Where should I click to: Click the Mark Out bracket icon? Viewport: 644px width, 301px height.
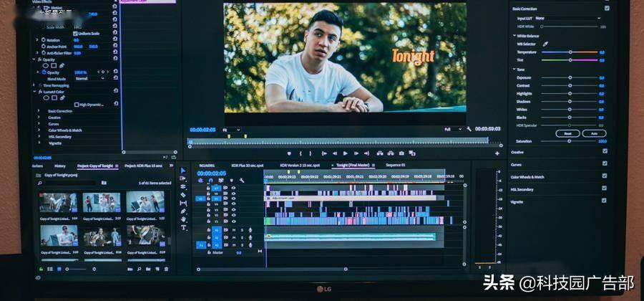pos(311,153)
